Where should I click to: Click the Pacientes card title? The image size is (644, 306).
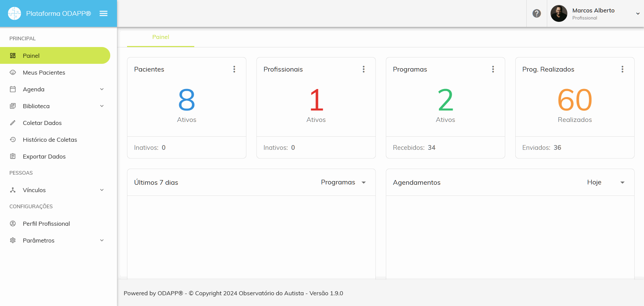pyautogui.click(x=149, y=69)
